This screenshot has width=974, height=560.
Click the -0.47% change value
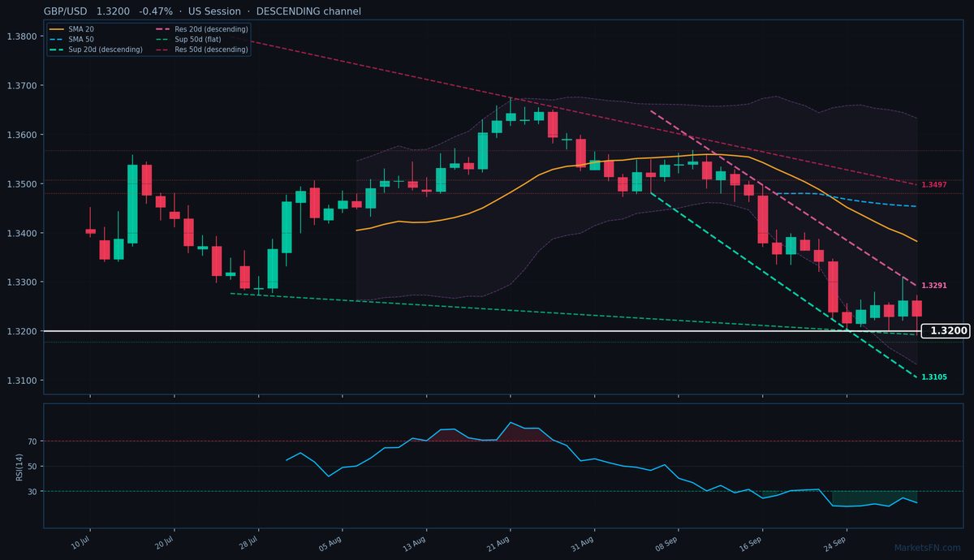click(156, 11)
